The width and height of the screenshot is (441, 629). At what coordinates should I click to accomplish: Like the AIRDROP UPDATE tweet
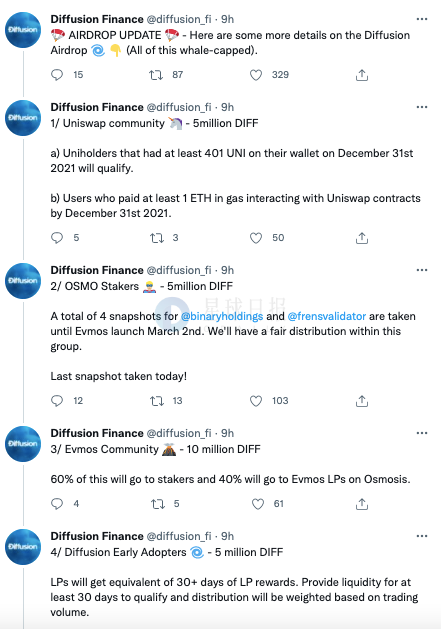[256, 75]
